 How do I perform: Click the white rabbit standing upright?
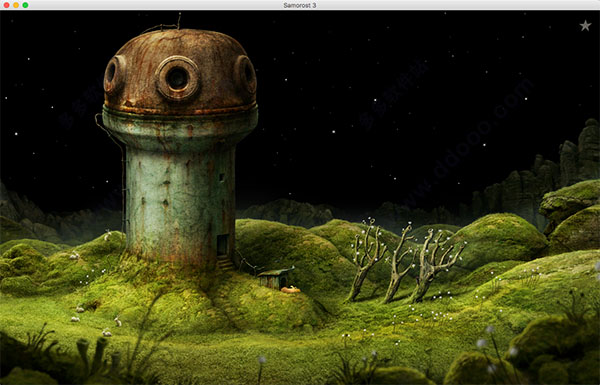tap(117, 321)
